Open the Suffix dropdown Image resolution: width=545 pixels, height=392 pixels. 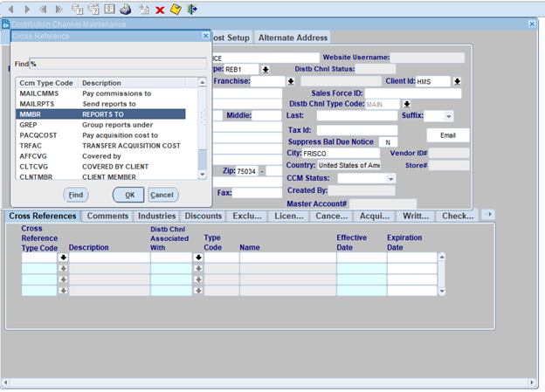pos(449,116)
